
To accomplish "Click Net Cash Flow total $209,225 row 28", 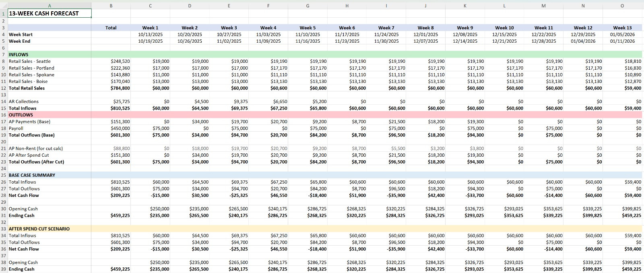I will [x=111, y=195].
